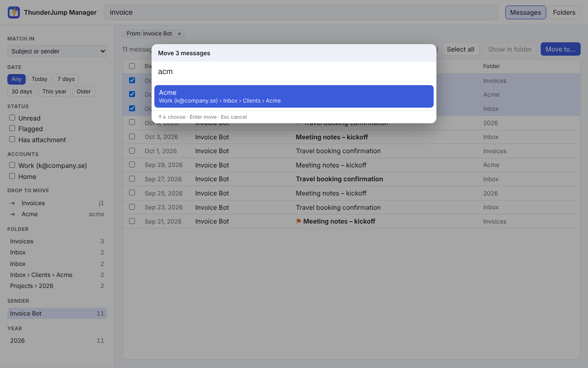Select the Oct 3, 2026 message checkbox
The image size is (588, 368).
tap(132, 137)
